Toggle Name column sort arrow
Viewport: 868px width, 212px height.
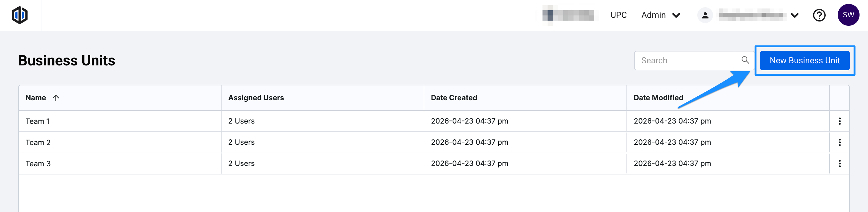[56, 98]
